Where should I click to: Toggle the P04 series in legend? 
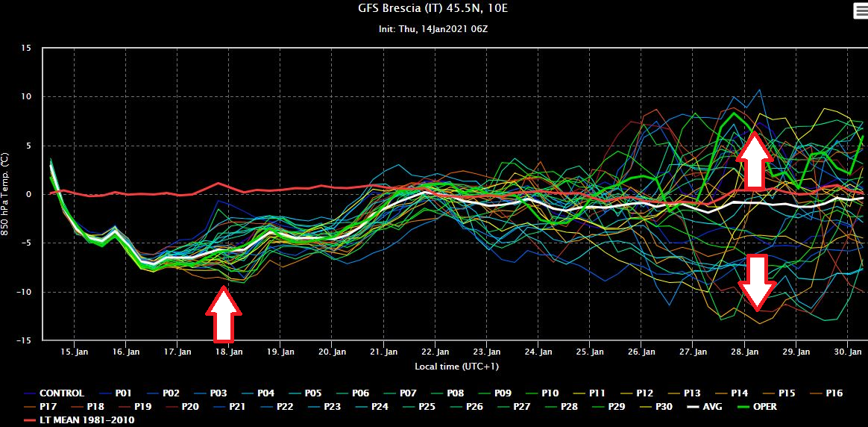(257, 393)
